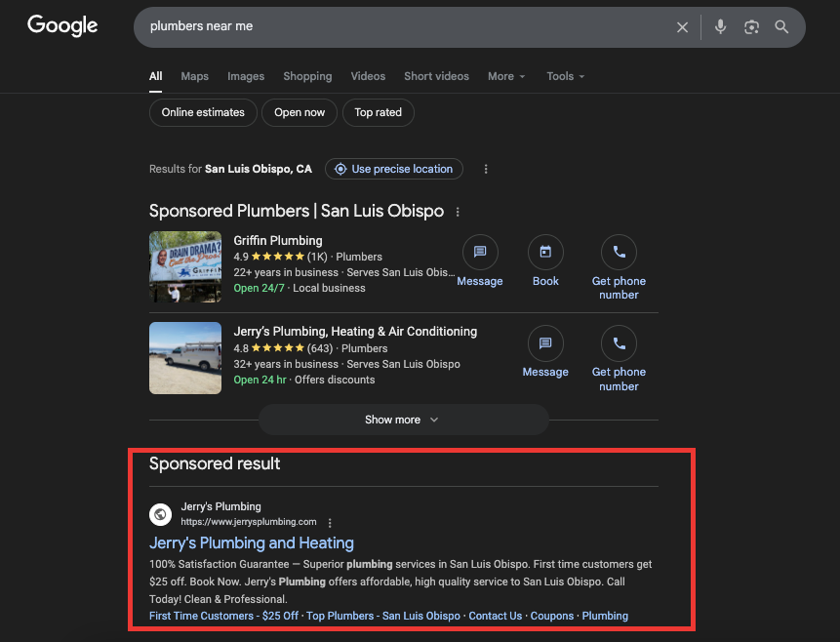The height and width of the screenshot is (642, 840).
Task: Open Top Plumbers - San Luis Obispo sitelink
Action: click(383, 616)
